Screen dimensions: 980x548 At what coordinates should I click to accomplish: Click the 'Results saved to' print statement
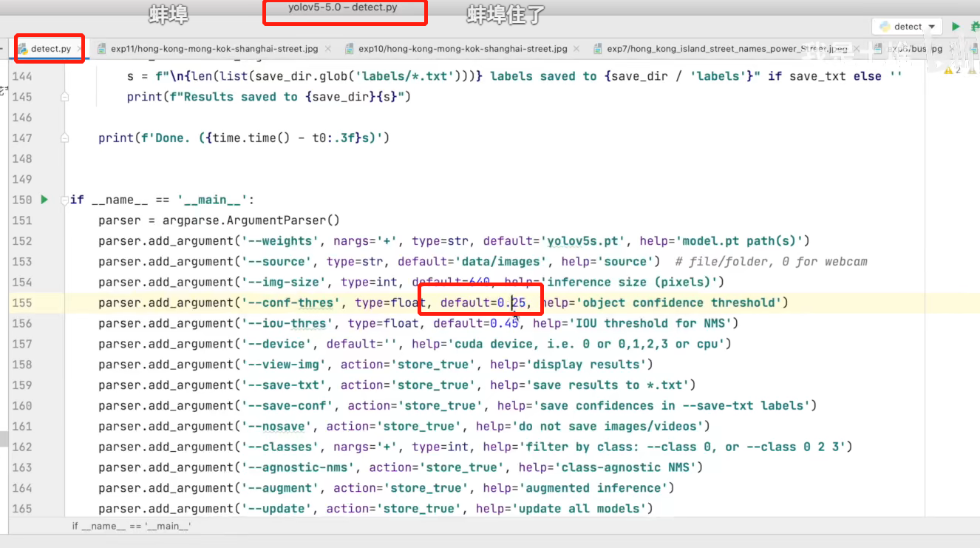(x=269, y=97)
